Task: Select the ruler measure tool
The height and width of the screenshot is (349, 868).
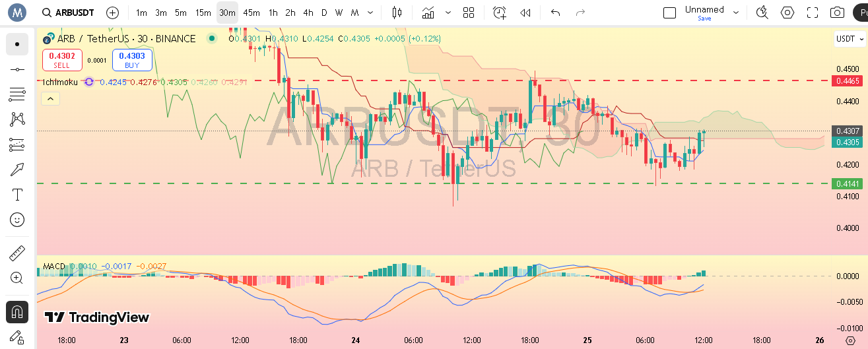Action: [17, 253]
